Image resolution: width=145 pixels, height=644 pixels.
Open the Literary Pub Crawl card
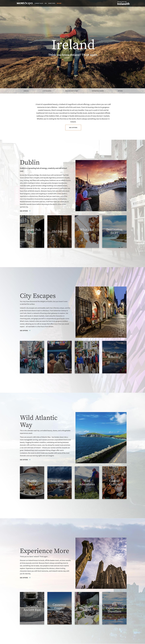(x=32, y=232)
